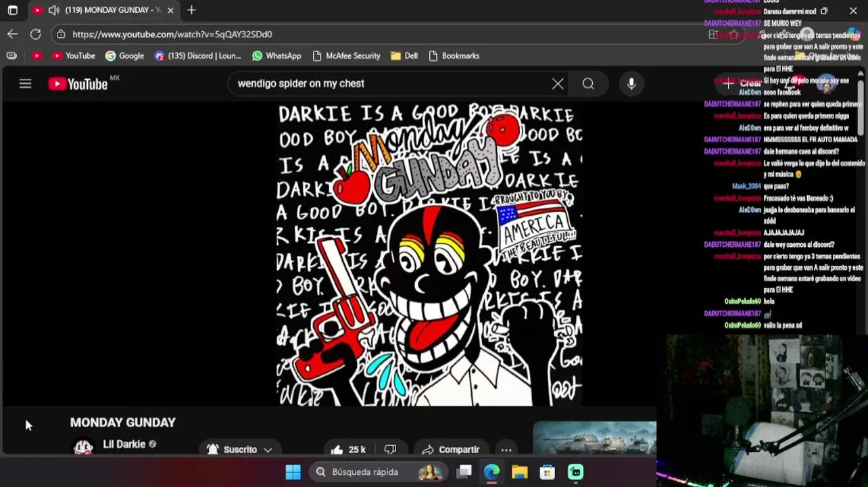Click the MONDAY GUNDAY video player
868x487 pixels.
pyautogui.click(x=430, y=254)
